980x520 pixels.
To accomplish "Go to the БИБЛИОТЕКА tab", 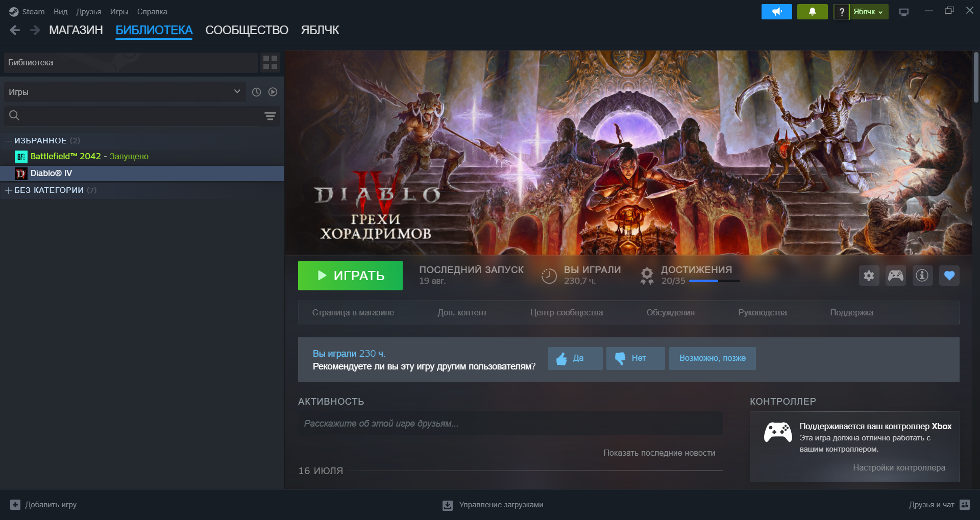I will click(x=154, y=30).
